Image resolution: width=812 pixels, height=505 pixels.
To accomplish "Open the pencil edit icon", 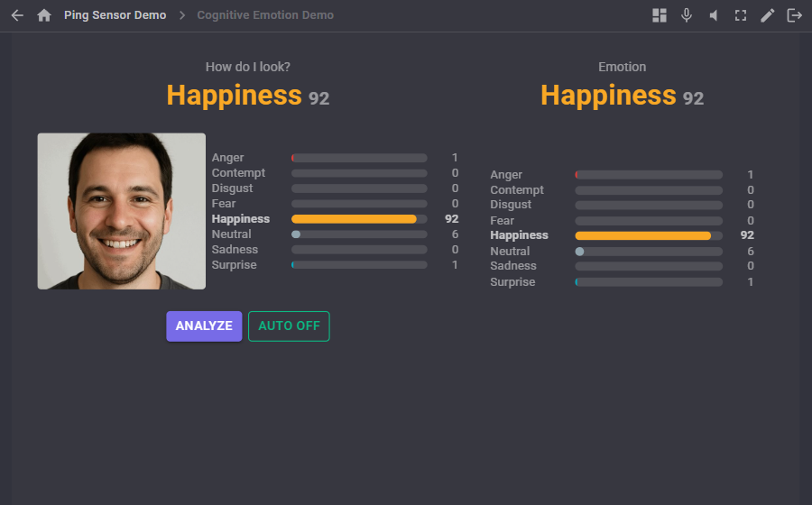I will (x=768, y=15).
